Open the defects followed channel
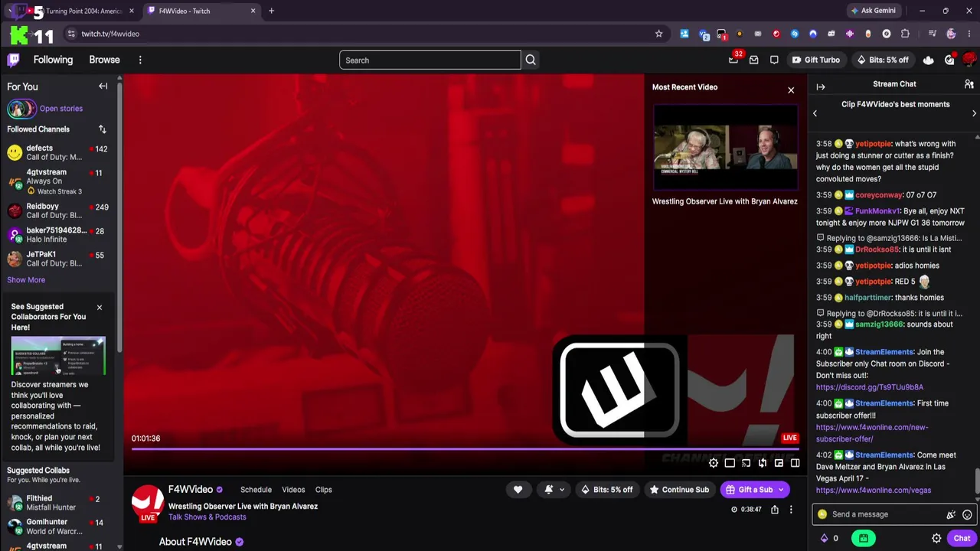This screenshot has width=980, height=551. (57, 152)
